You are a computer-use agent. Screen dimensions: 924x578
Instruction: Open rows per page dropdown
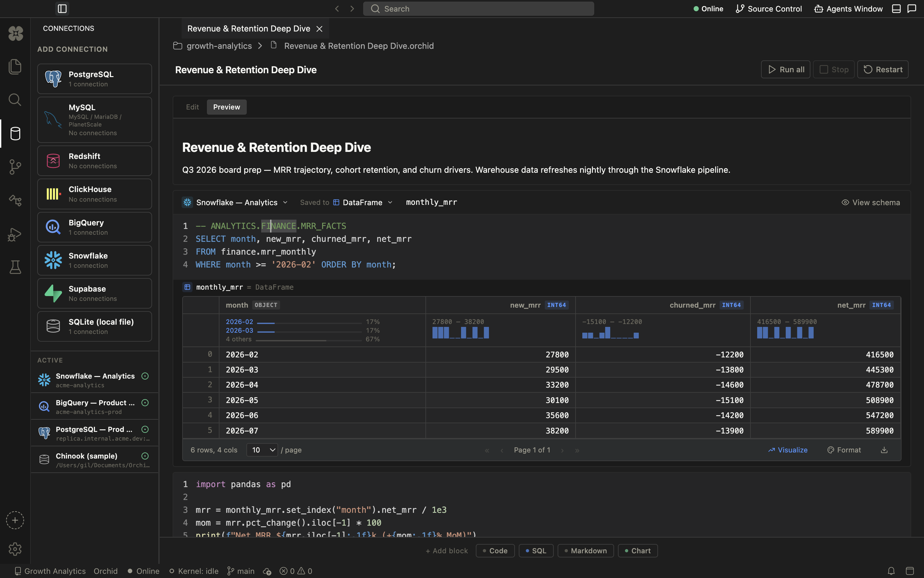pos(262,450)
